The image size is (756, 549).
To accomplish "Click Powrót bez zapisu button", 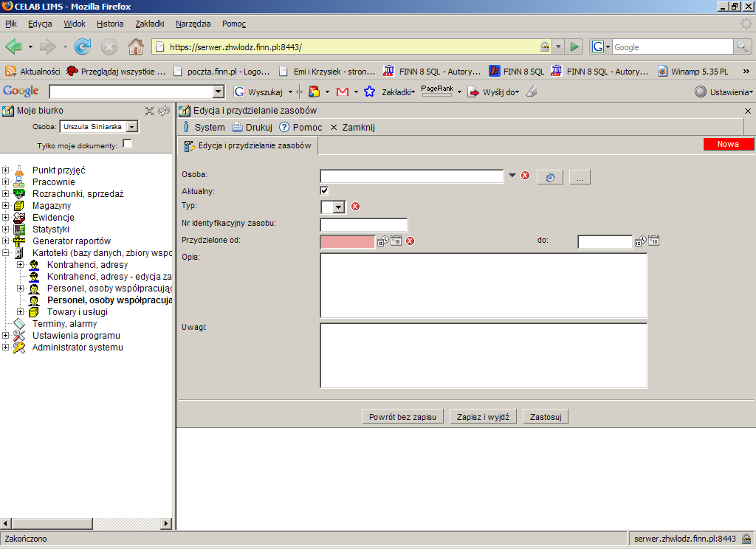I will tap(402, 417).
